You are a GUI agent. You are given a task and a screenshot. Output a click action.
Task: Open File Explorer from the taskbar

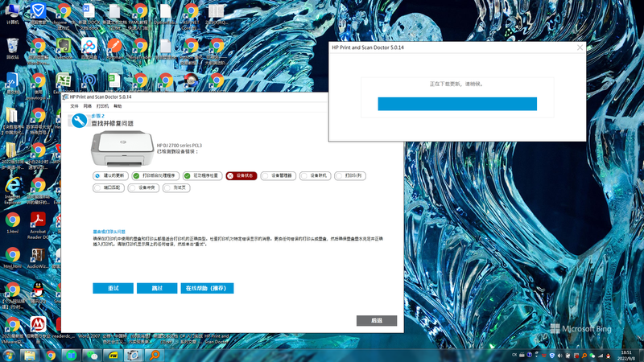click(x=29, y=355)
